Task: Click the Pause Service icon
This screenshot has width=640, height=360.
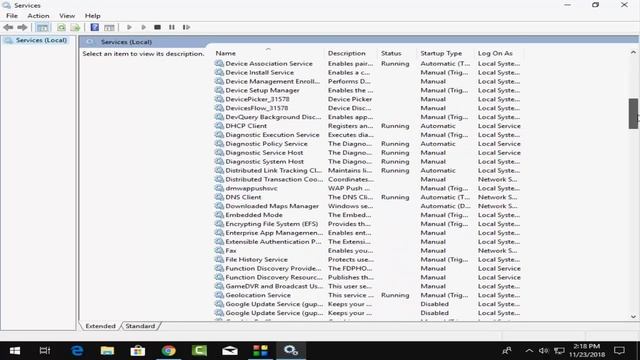Action: [171, 27]
